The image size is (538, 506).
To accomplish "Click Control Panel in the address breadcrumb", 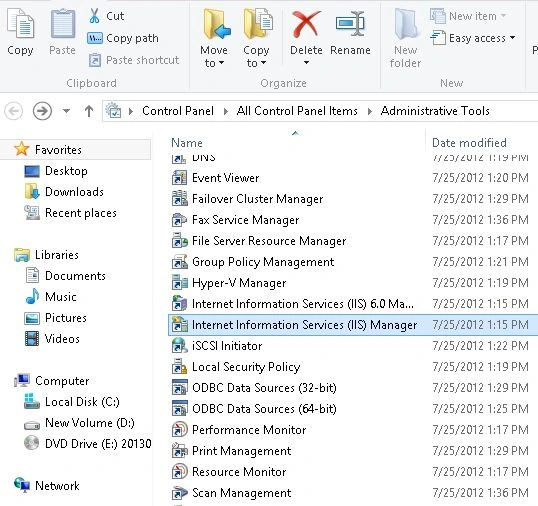I will pos(178,111).
